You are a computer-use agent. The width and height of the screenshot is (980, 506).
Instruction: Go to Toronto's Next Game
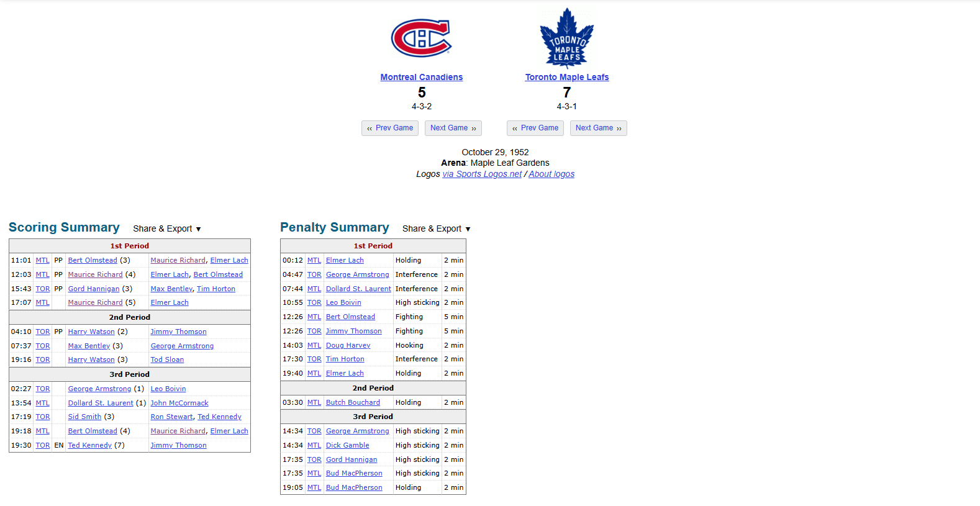click(598, 128)
